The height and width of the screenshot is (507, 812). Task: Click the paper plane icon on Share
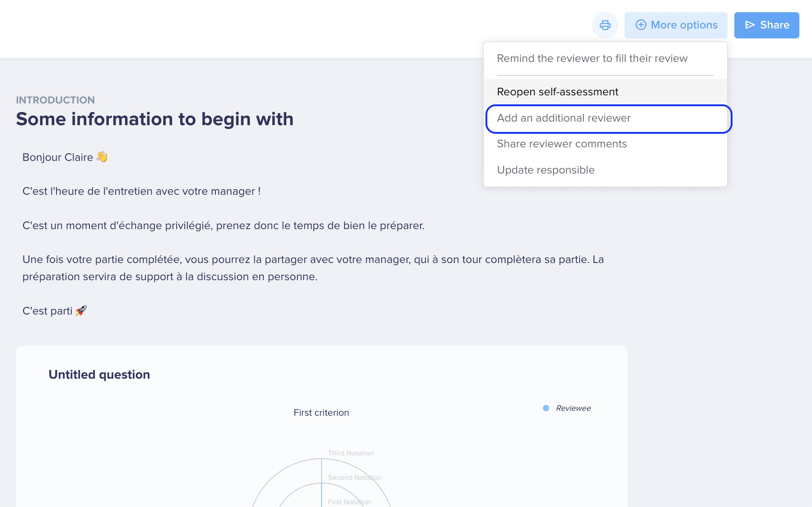(750, 25)
